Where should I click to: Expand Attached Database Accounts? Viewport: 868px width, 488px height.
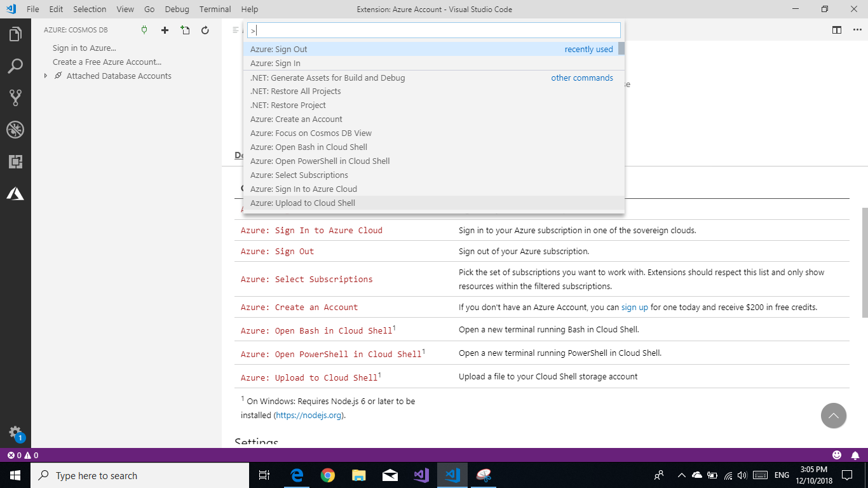44,76
